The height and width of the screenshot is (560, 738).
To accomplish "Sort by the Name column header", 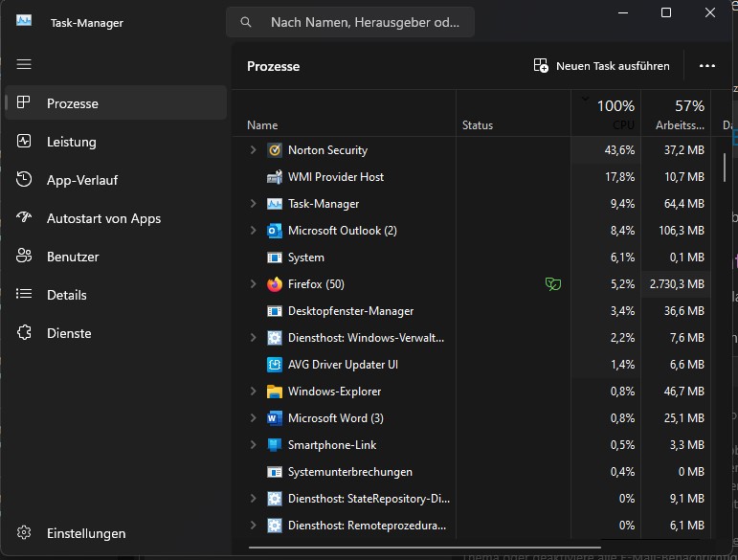I will click(x=345, y=113).
